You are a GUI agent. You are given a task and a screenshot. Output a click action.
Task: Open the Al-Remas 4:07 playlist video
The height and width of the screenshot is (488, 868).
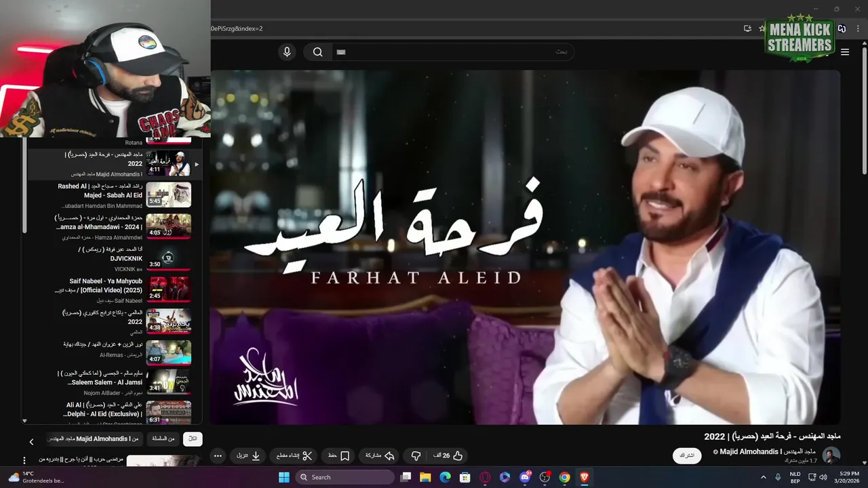[x=169, y=353]
